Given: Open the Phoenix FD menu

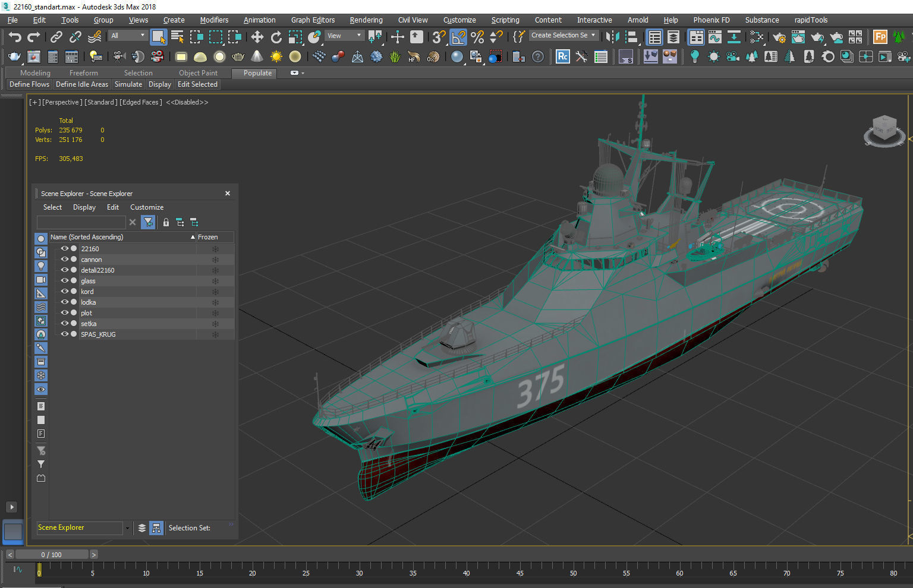Looking at the screenshot, I should coord(711,20).
